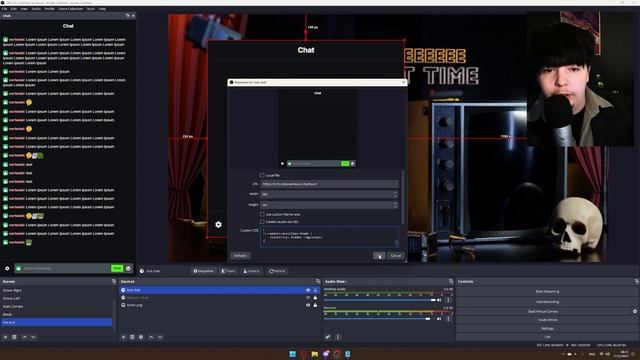Enable the Local file checkbox

pyautogui.click(x=262, y=175)
